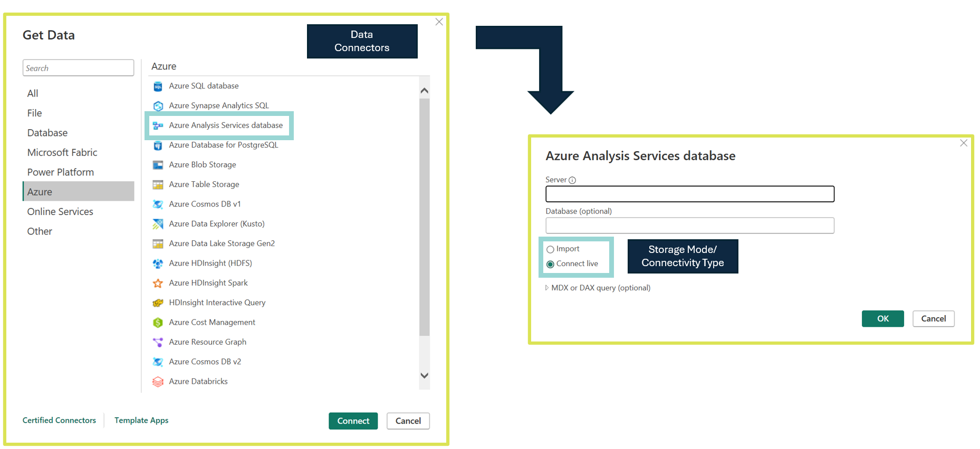Image resolution: width=980 pixels, height=449 pixels.
Task: Select the Azure Databricks icon
Action: [158, 382]
